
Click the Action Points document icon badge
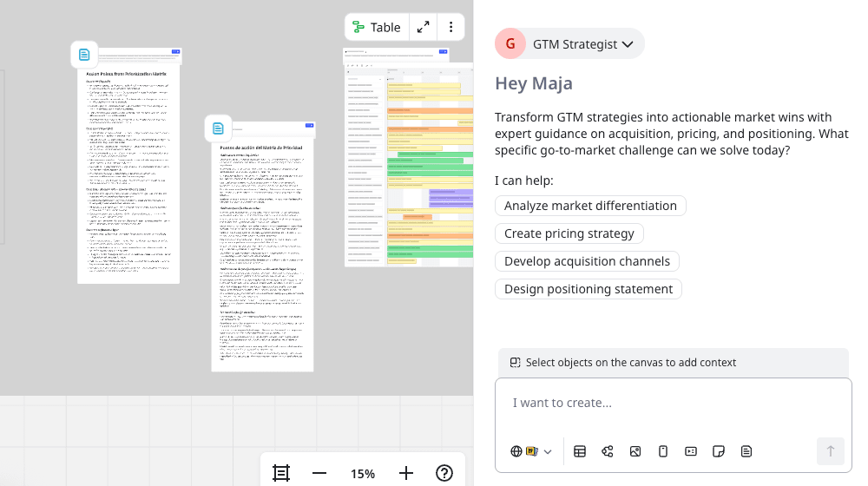[x=84, y=55]
